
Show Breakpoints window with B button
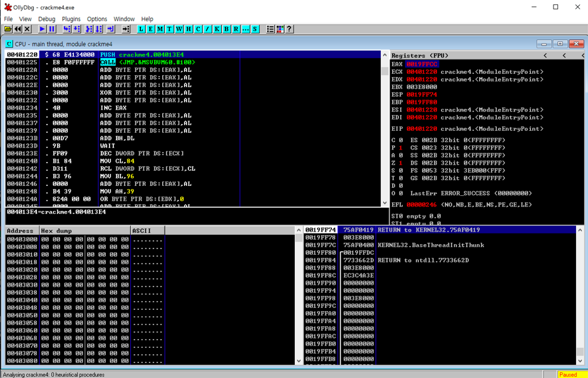[x=227, y=29]
